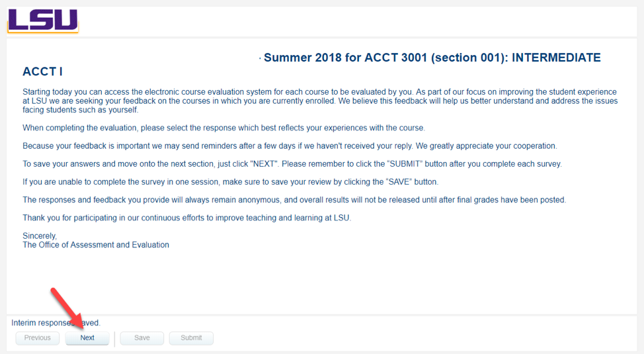
Task: Click the "Because your feedback is important" line
Action: point(290,146)
